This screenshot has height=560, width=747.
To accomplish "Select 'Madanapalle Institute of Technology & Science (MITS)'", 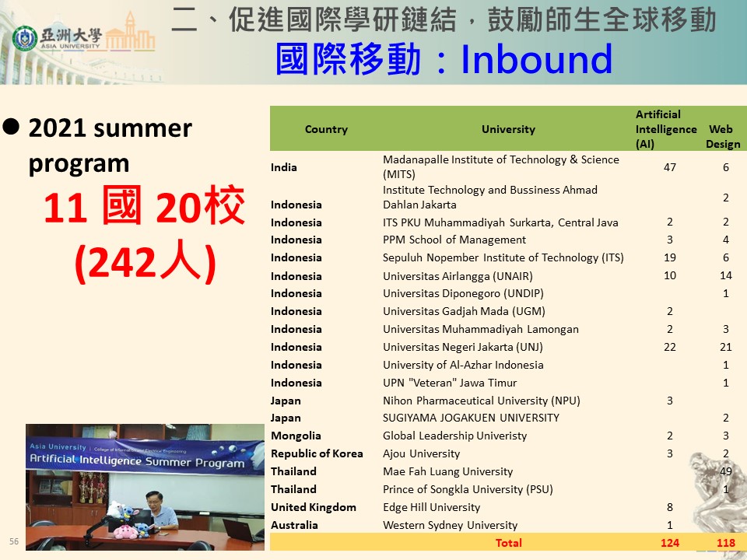I will click(x=500, y=166).
